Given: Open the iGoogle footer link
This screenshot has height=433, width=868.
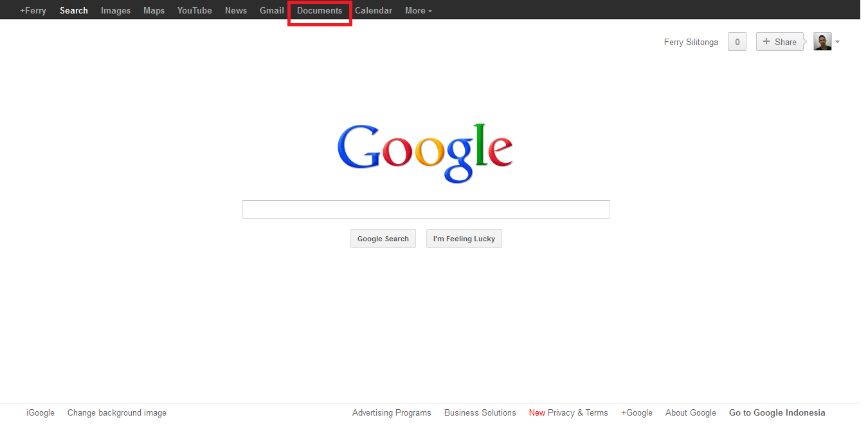Looking at the screenshot, I should [41, 413].
